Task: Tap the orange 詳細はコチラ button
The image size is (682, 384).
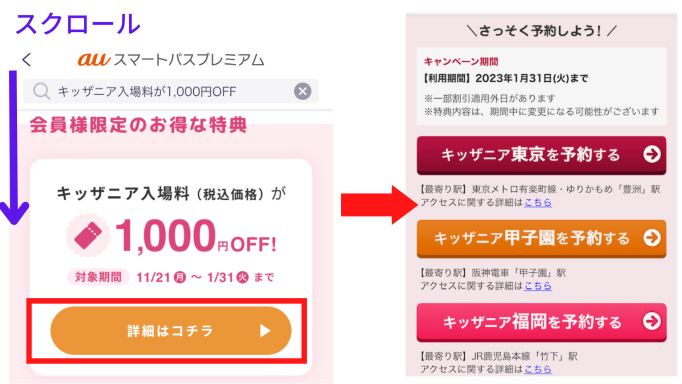Action: (170, 331)
